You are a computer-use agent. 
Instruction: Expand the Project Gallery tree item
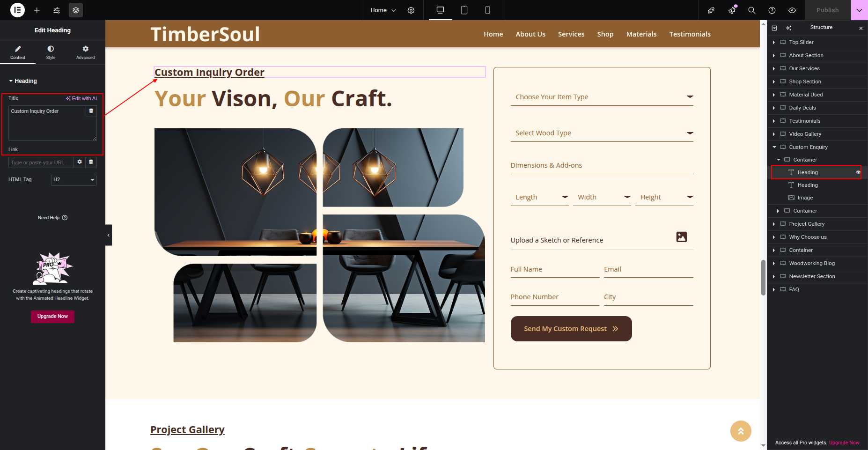coord(774,224)
